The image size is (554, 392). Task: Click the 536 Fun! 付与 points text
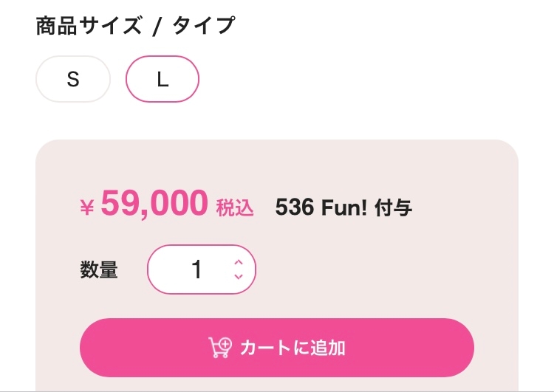(x=343, y=207)
